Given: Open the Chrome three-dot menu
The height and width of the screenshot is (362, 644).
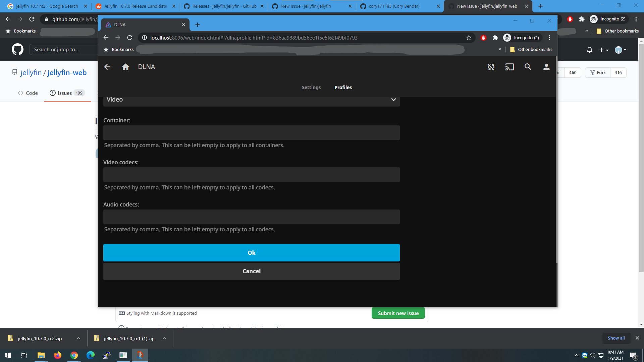Looking at the screenshot, I should (x=549, y=38).
